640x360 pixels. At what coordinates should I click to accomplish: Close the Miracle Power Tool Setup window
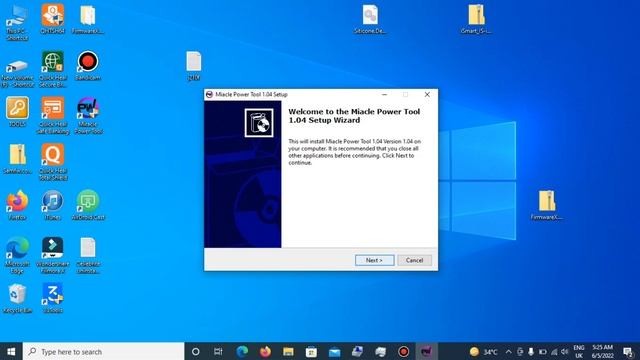click(x=427, y=94)
